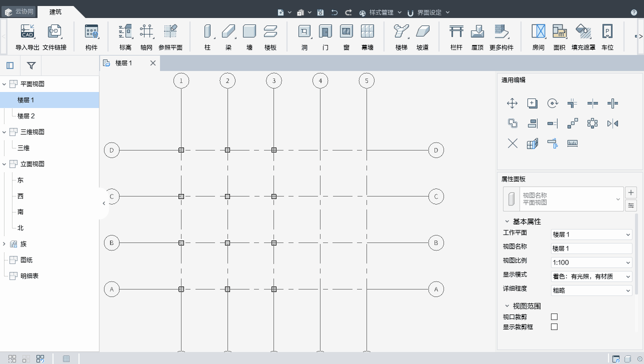Screen dimensions: 644x364
Task: Collapse the 平面视图 tree node
Action: click(x=4, y=84)
